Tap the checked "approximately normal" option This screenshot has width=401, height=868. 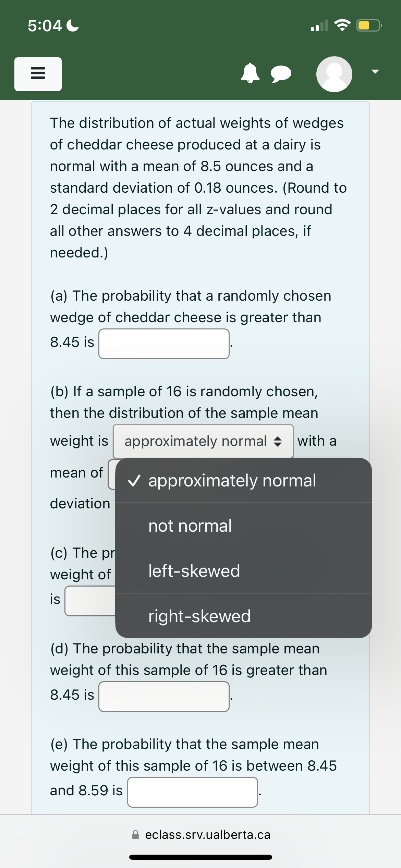(232, 480)
